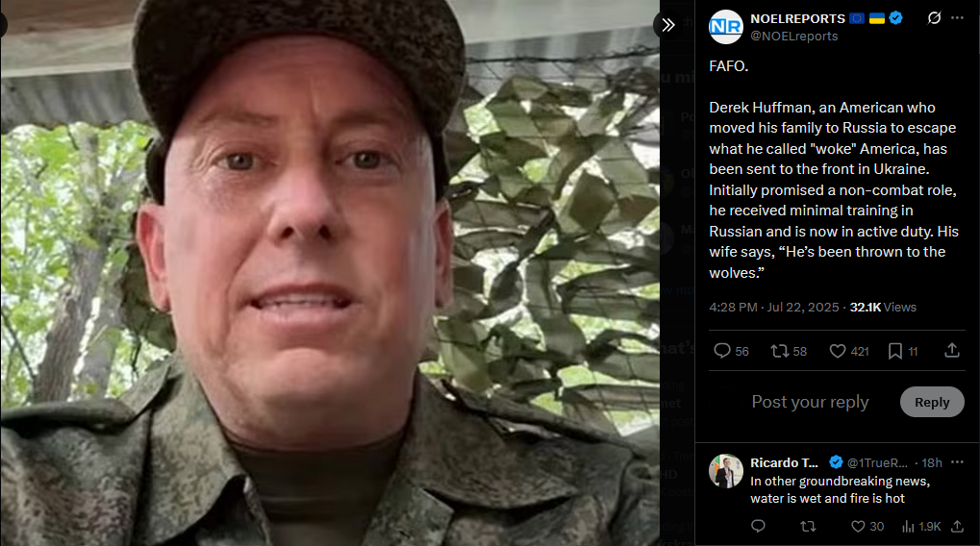Click the Grok icon beside post header
980x546 pixels.
934,18
